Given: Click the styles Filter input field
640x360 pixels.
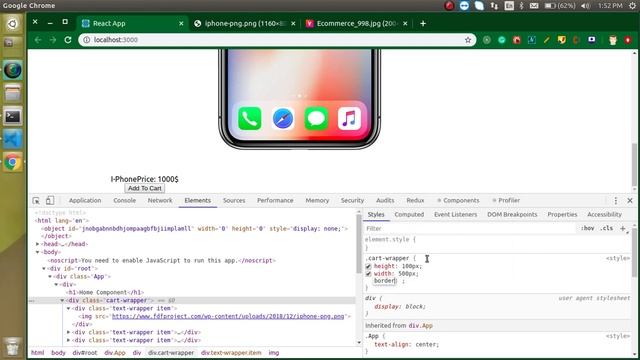Looking at the screenshot, I should coord(469,229).
